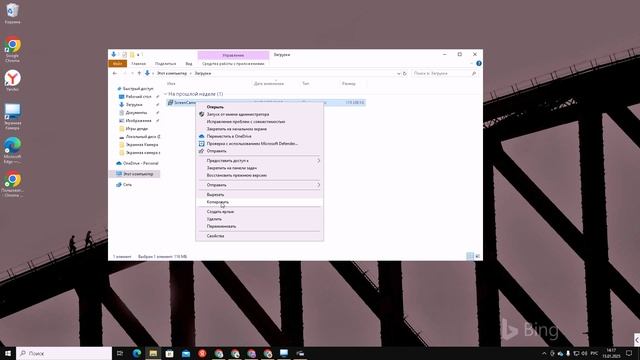The width and height of the screenshot is (640, 360).
Task: Click the Defender scan icon in context menu
Action: click(201, 144)
